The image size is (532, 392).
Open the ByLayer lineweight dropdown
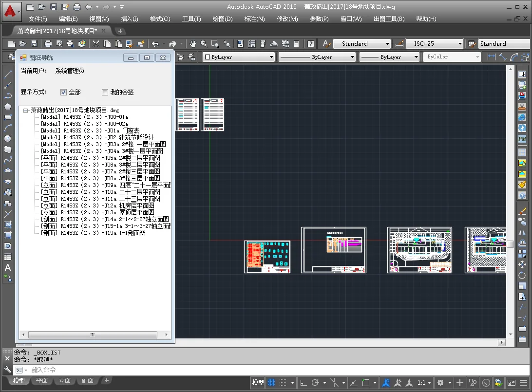390,57
